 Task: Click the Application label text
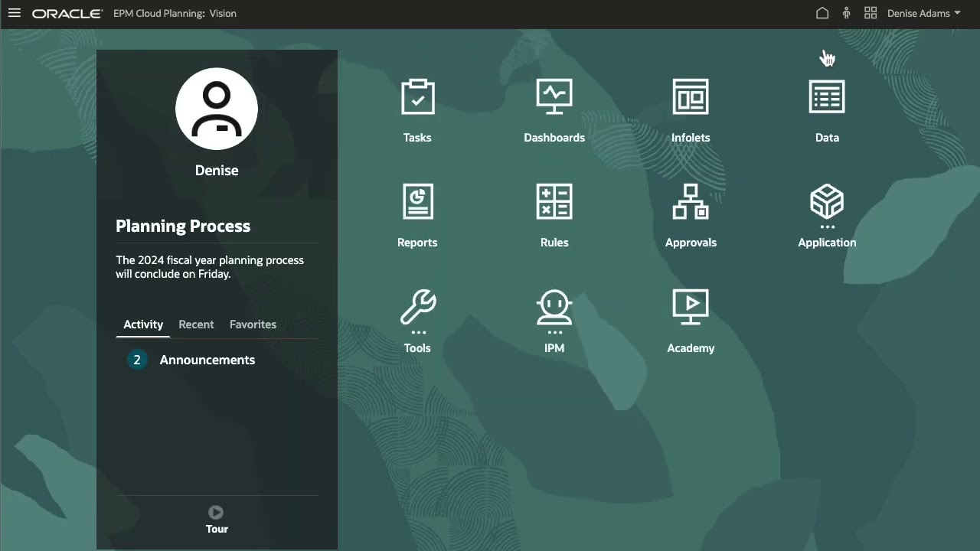click(827, 243)
